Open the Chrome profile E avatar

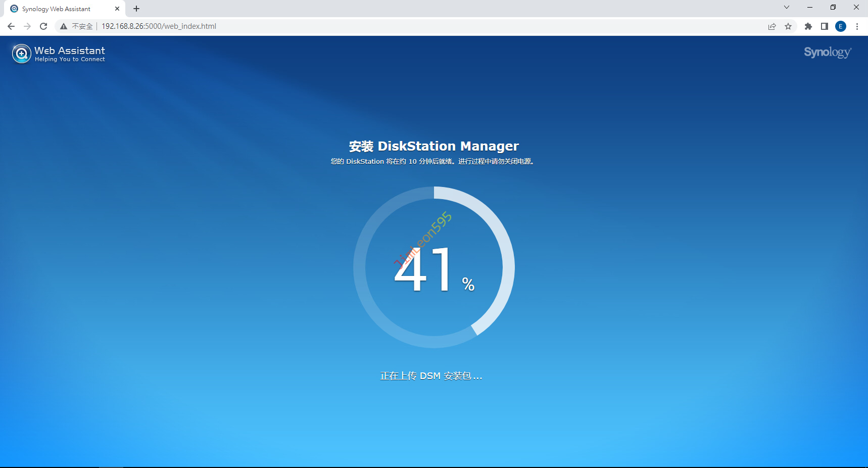pos(841,26)
